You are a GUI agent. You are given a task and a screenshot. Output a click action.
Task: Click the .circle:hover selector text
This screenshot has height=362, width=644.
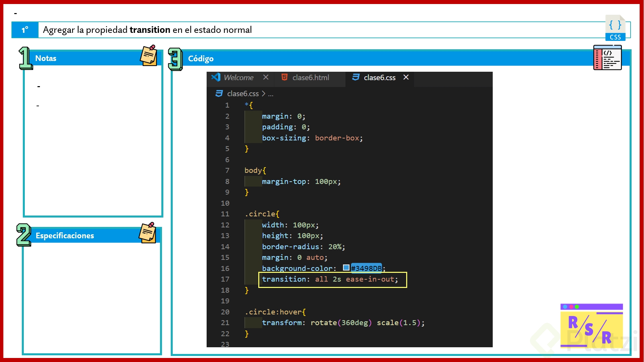[x=273, y=312]
